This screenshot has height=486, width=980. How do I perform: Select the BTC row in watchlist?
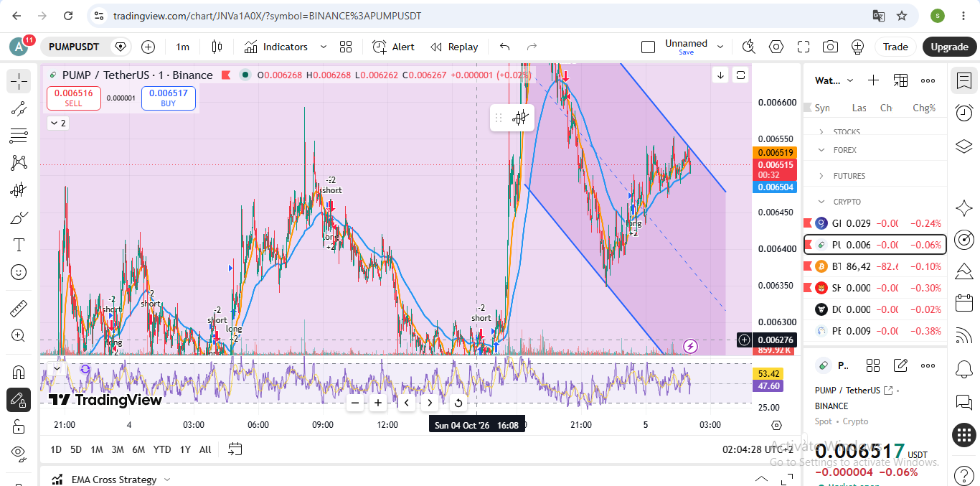pos(875,266)
